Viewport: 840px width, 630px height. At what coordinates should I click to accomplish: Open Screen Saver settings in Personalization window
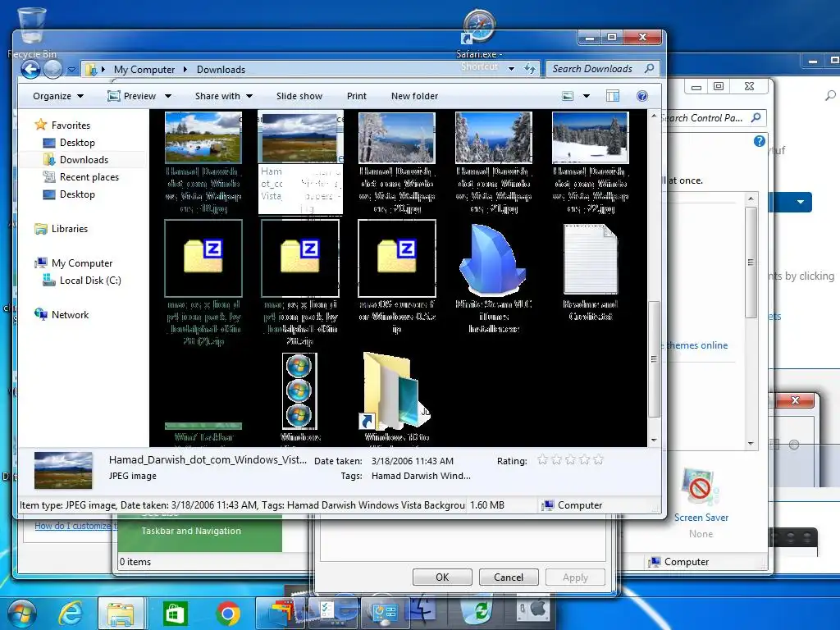click(x=701, y=501)
